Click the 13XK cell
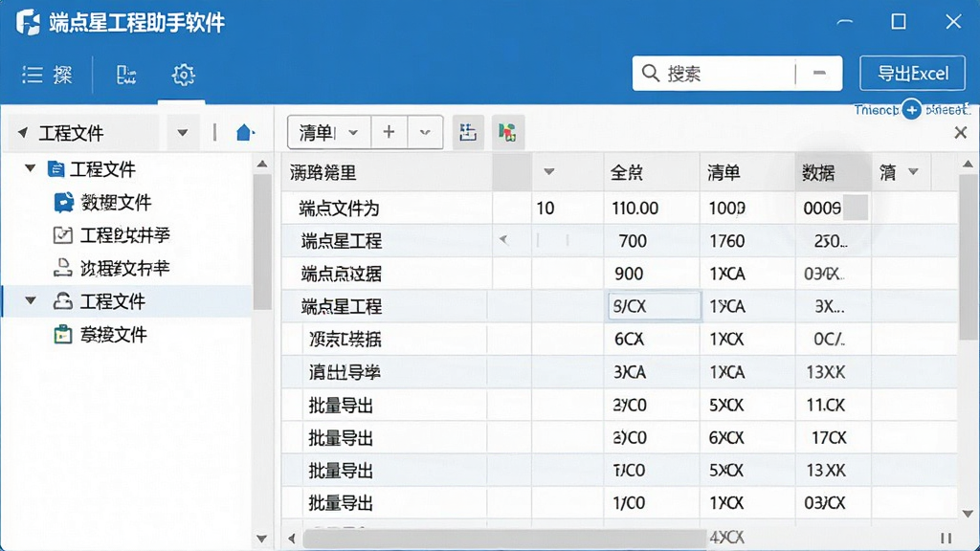The height and width of the screenshot is (551, 980). coord(834,372)
